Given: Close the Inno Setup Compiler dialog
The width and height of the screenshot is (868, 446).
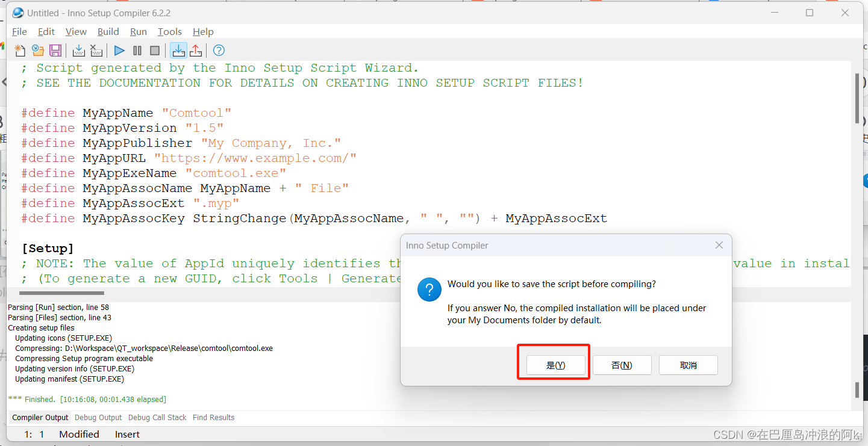Looking at the screenshot, I should pos(719,245).
